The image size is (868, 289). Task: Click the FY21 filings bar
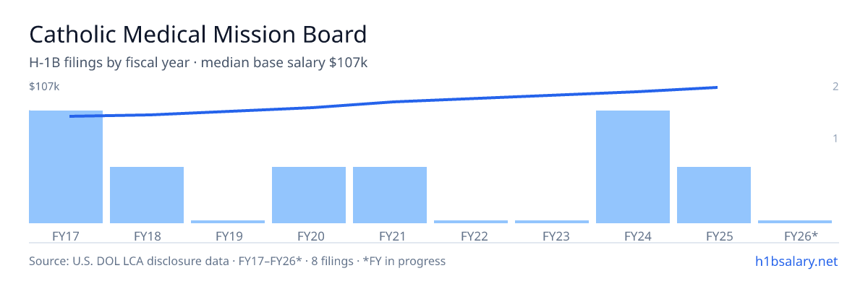pos(390,195)
